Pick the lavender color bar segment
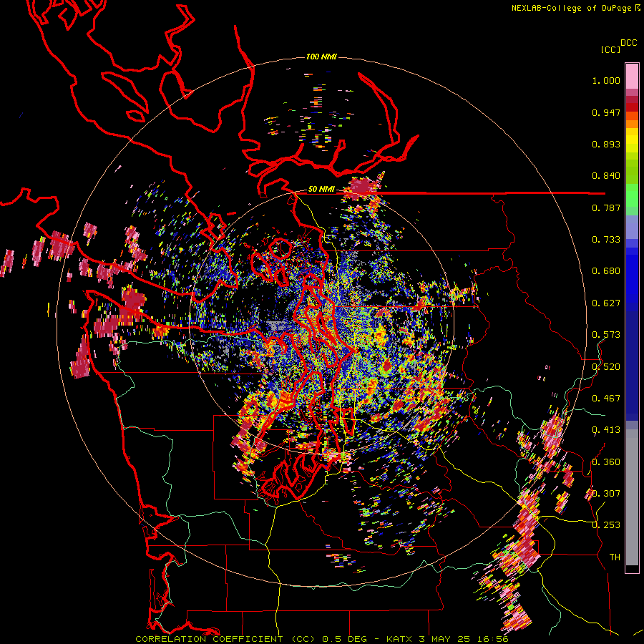Screen dimensions: 644x644 [632, 227]
